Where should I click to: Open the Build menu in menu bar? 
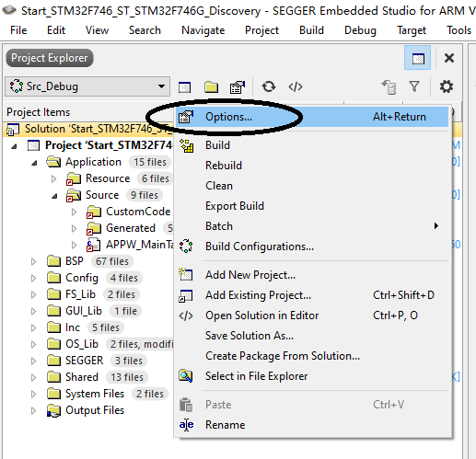311,30
